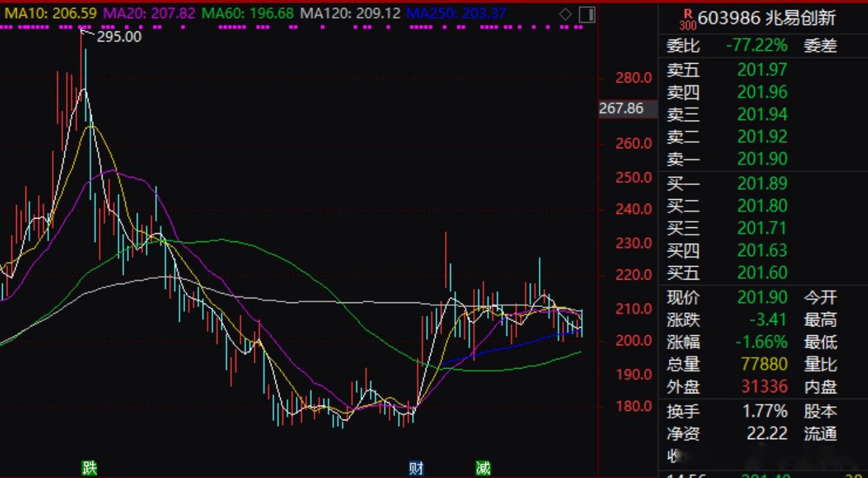Click the R 300 margin badge
Screen dimensions: 868x478
[x=688, y=19]
